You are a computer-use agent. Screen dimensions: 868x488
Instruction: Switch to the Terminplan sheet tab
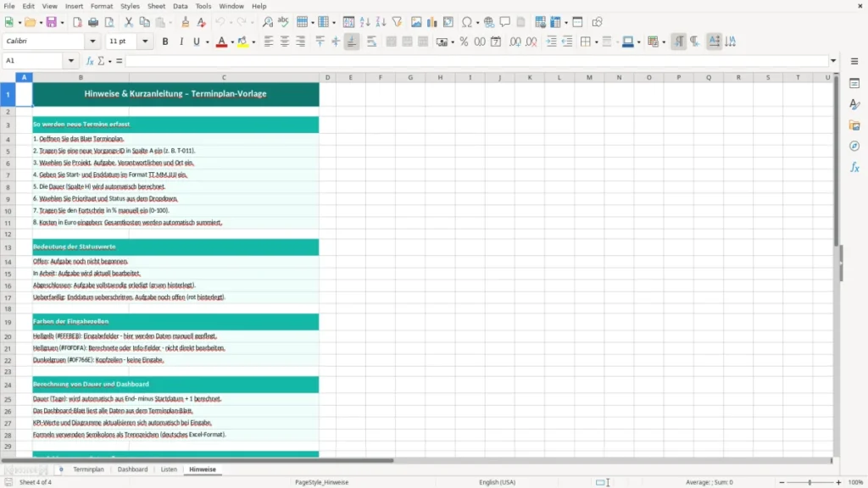click(88, 469)
